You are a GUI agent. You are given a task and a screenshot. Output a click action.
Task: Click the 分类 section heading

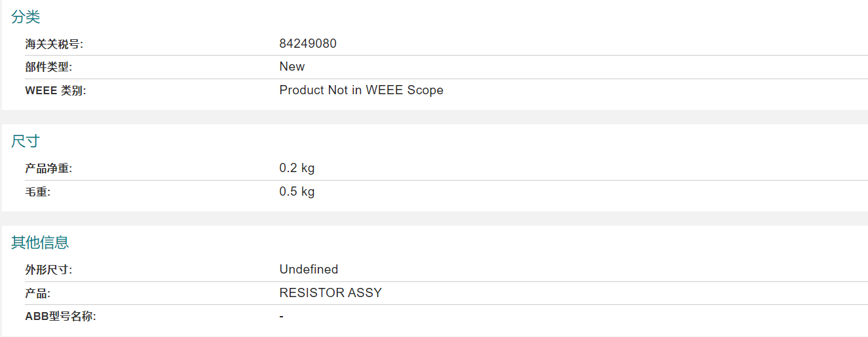26,18
